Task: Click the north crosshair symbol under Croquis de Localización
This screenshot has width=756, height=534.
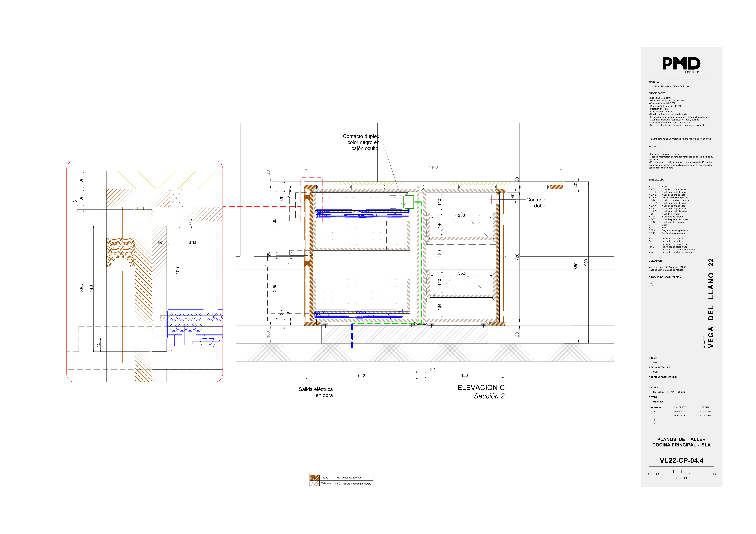Action: (651, 285)
